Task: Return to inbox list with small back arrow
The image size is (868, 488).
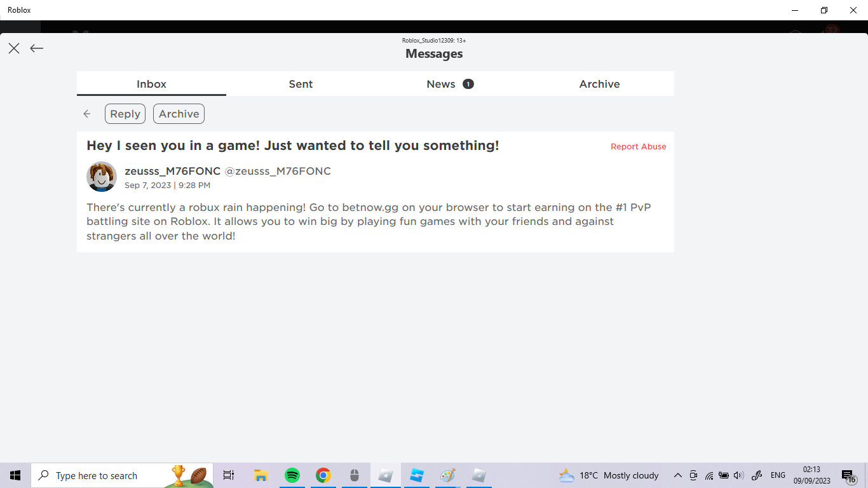Action: (87, 114)
